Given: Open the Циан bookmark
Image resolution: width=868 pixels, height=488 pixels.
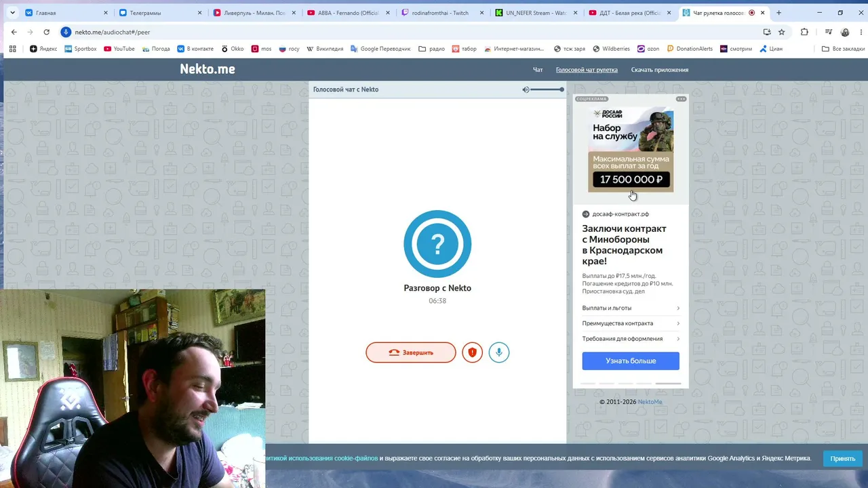Looking at the screenshot, I should coord(770,49).
